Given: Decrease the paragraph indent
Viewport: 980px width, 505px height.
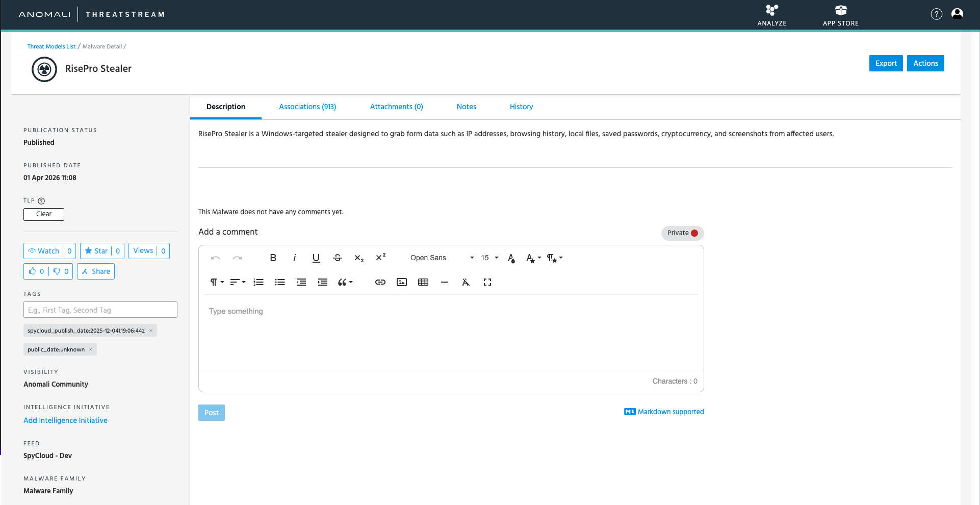Looking at the screenshot, I should (x=301, y=282).
